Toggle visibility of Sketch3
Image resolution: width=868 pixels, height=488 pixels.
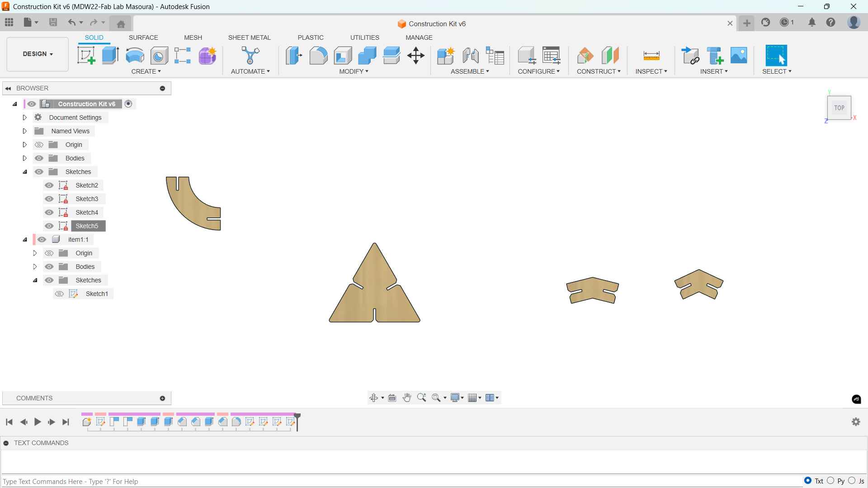[x=49, y=199]
